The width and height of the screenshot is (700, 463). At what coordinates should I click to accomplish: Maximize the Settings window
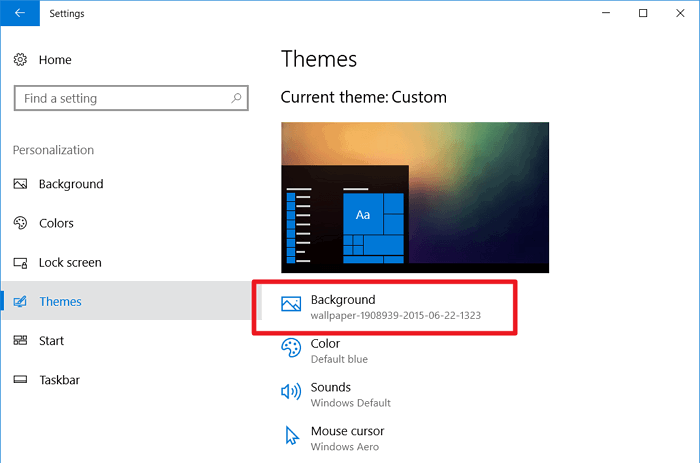[643, 13]
